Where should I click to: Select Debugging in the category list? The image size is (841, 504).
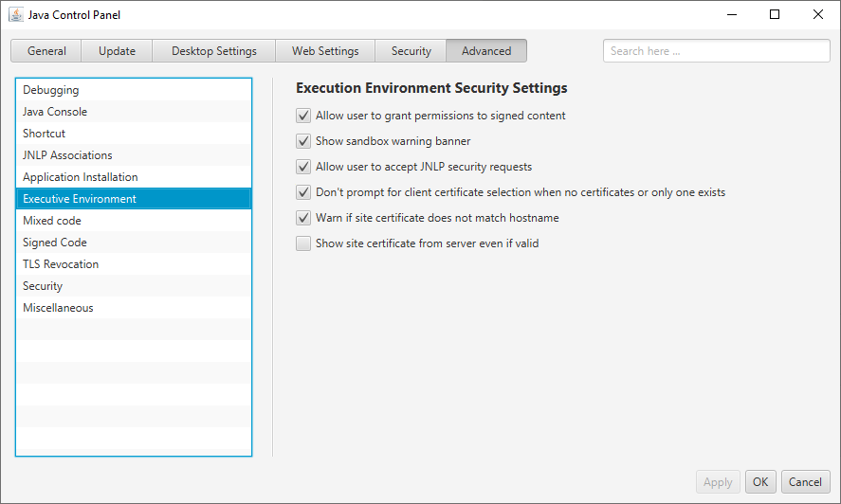51,90
